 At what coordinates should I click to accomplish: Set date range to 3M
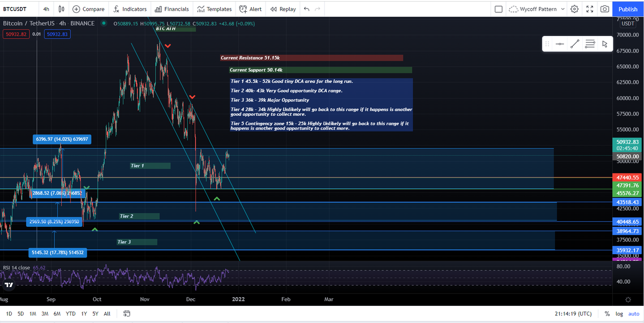click(45, 313)
